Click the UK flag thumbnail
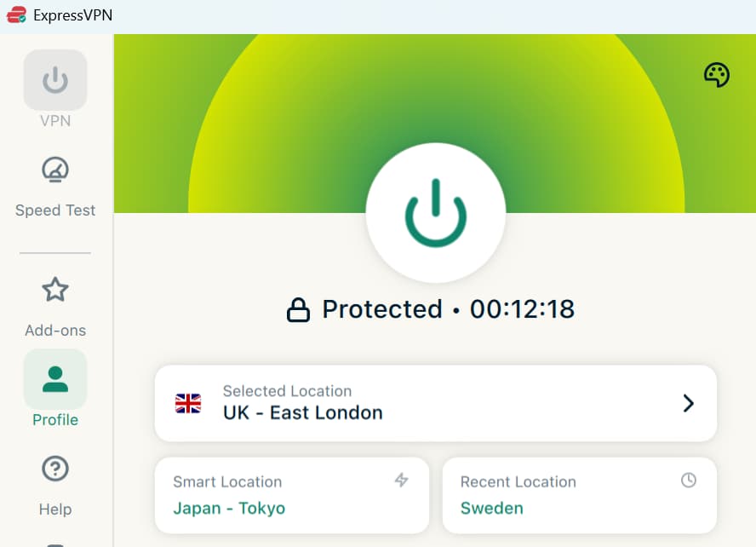Image resolution: width=756 pixels, height=547 pixels. coord(187,403)
